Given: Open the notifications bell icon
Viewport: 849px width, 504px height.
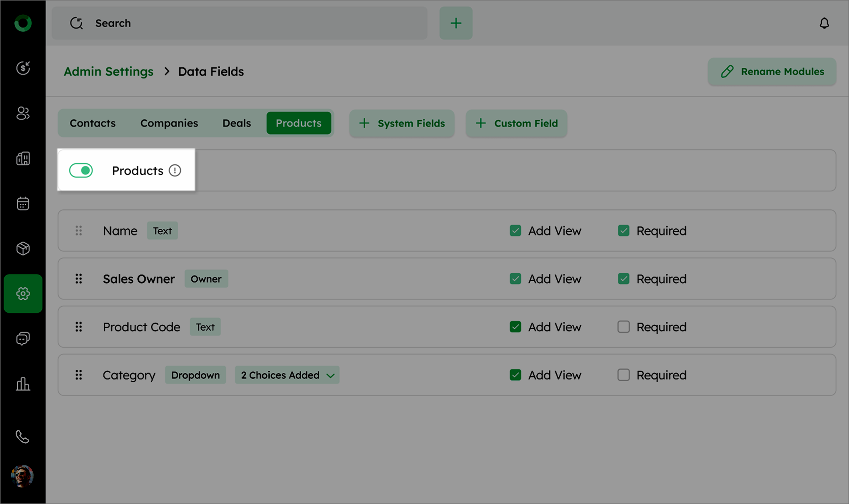Looking at the screenshot, I should pos(824,23).
